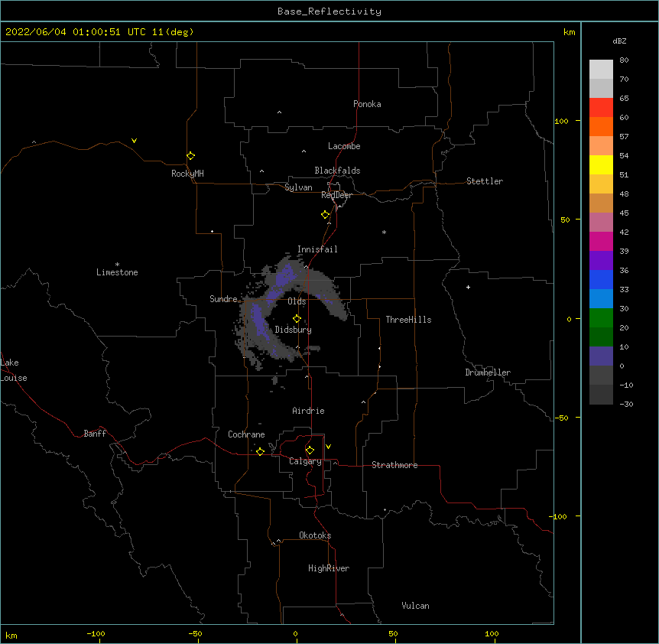Click the Banff town label
659x644 pixels.
(95, 434)
